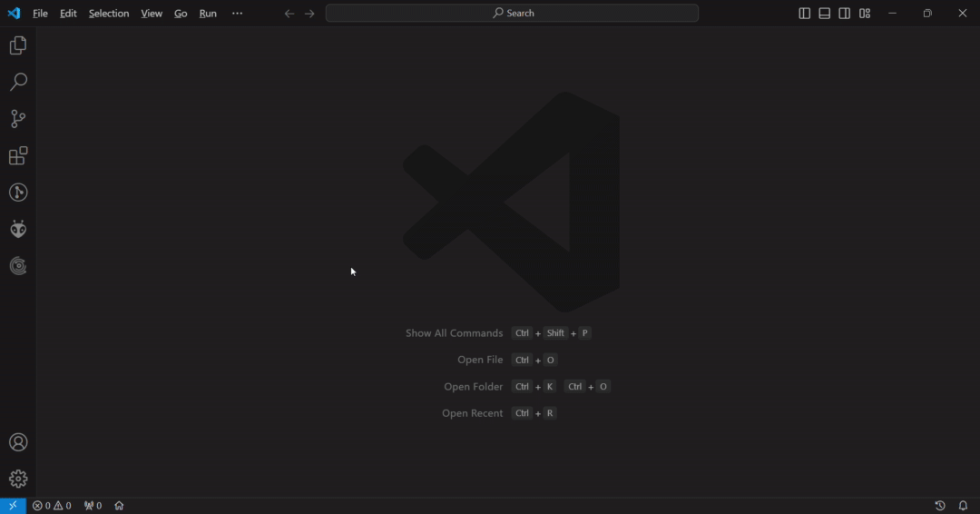The image size is (980, 514).
Task: Expand the overflow ellipsis menu after Run
Action: point(237,14)
